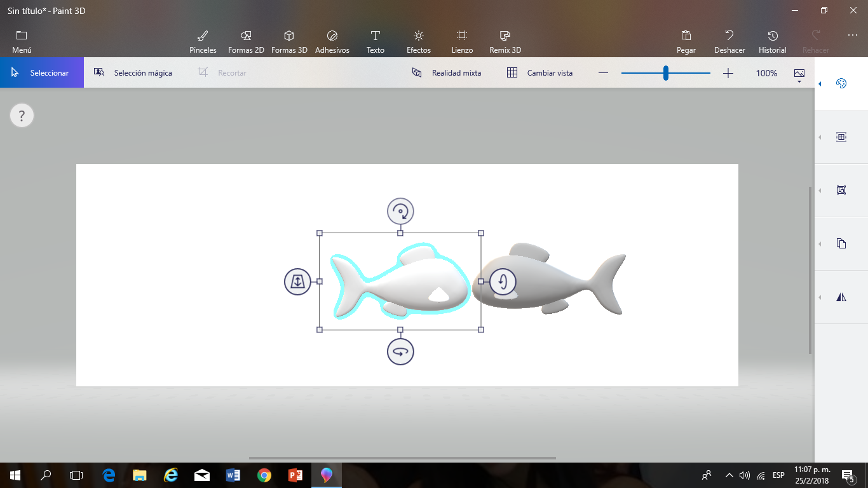868x488 pixels.
Task: Open the Historial panel
Action: (x=773, y=42)
